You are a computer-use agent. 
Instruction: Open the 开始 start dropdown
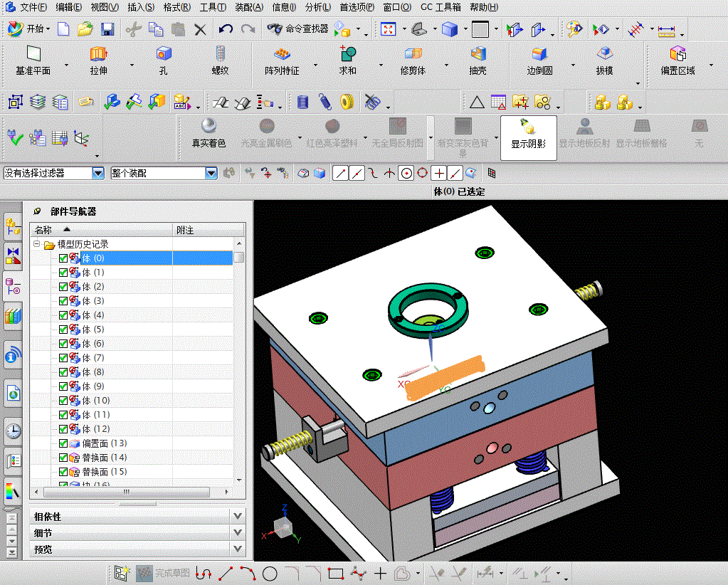click(x=28, y=28)
